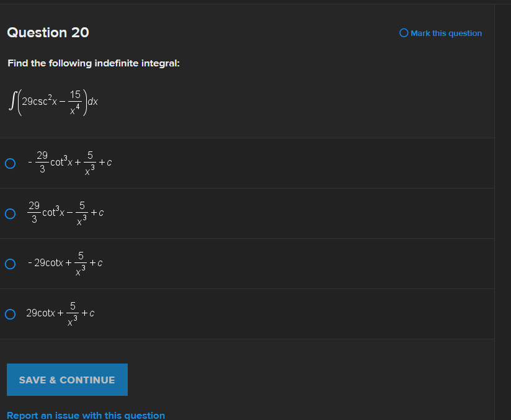Click the SAVE & CONTINUE button

(x=67, y=379)
